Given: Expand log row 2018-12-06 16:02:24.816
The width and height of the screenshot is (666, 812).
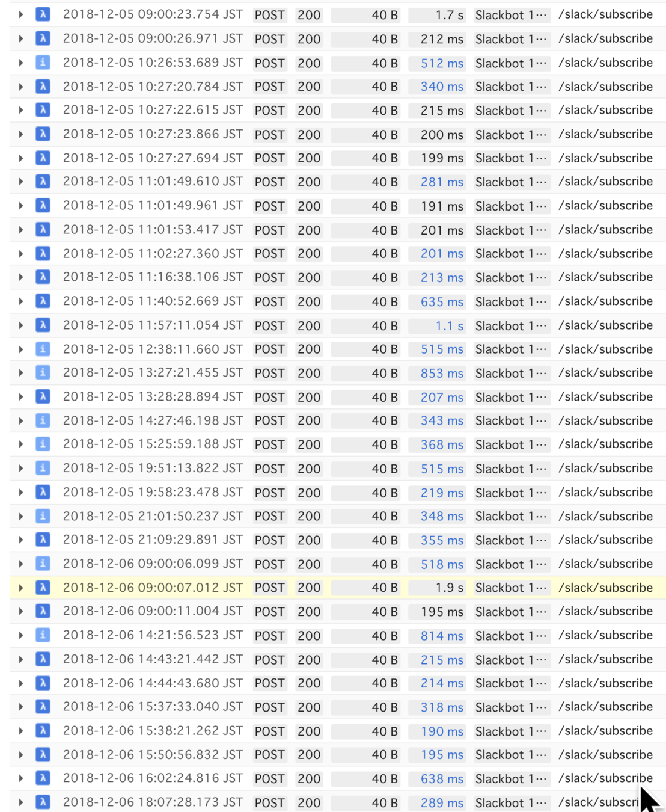Looking at the screenshot, I should (21, 778).
